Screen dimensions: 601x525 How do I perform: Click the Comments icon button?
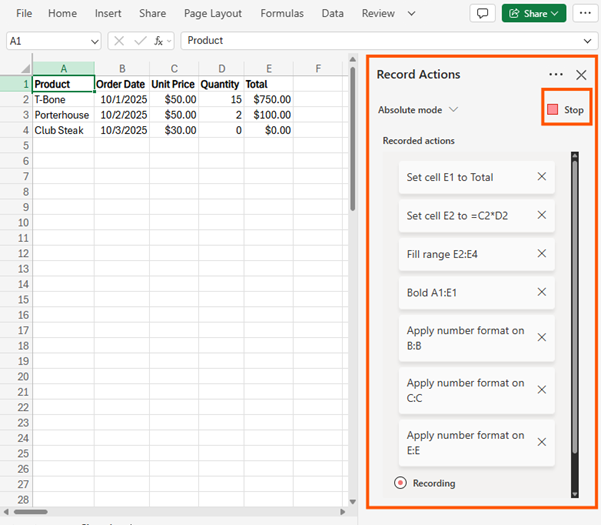click(483, 14)
